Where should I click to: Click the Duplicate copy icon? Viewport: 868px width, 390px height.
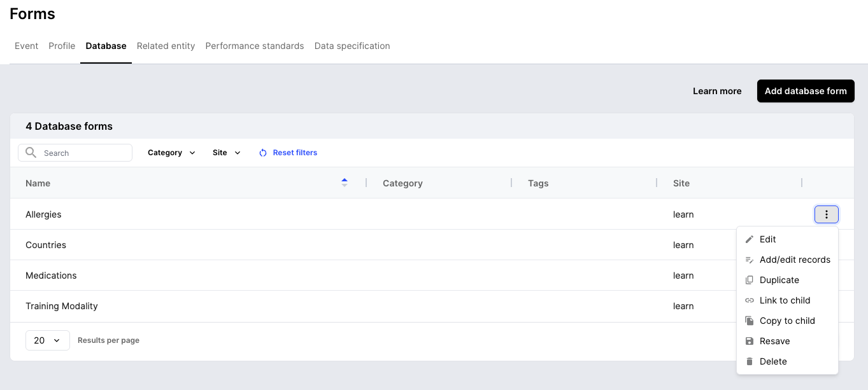[750, 280]
